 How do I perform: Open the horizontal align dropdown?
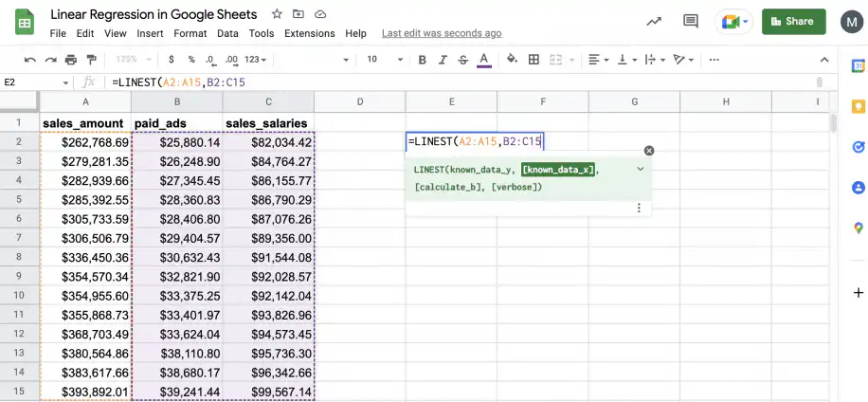pos(599,59)
